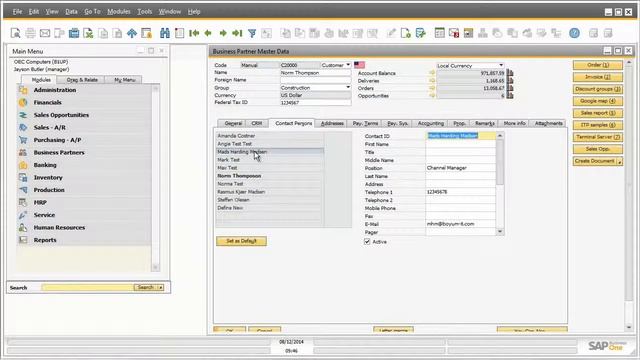Click the Export to Excel icon
The width and height of the screenshot is (640, 360).
tap(88, 33)
